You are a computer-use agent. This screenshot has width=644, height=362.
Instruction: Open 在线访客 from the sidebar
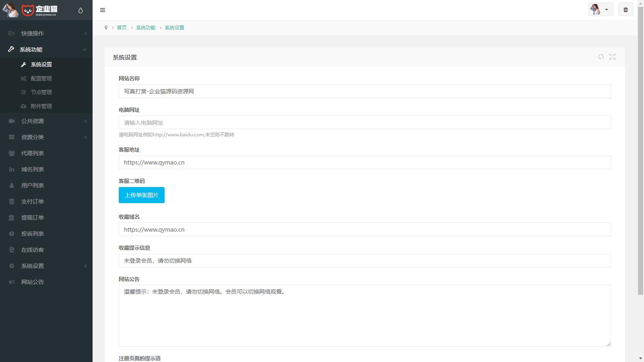pos(32,250)
